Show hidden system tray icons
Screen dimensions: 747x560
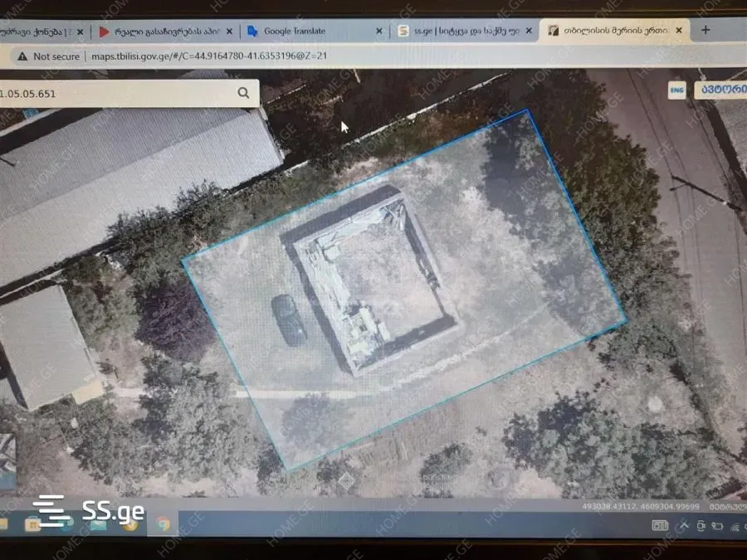pyautogui.click(x=685, y=526)
